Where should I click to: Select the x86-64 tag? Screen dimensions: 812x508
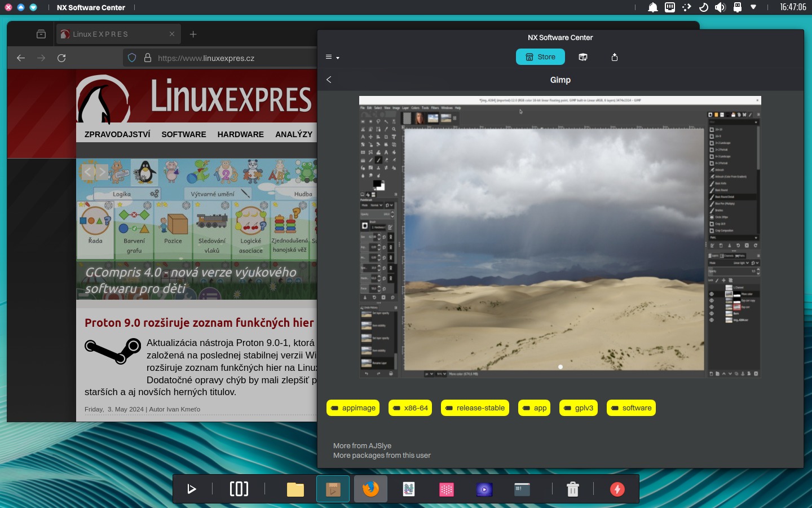click(x=410, y=408)
